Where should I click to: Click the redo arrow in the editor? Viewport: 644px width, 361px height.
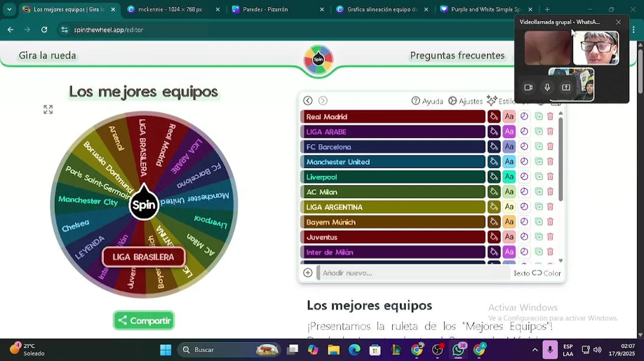tap(323, 101)
